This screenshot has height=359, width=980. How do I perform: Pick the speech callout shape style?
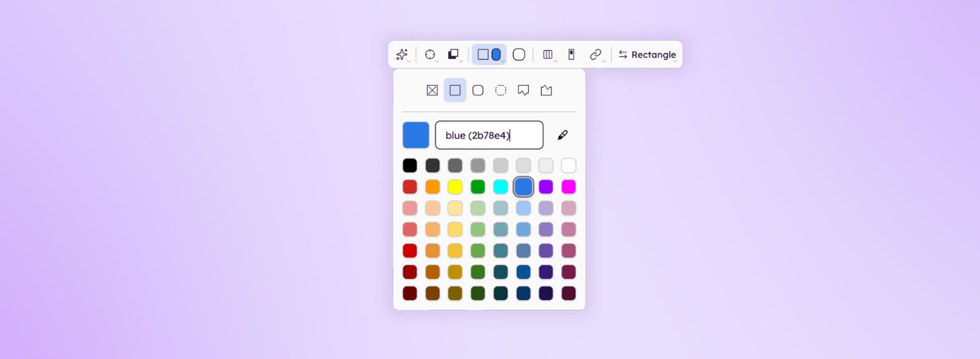pos(524,90)
